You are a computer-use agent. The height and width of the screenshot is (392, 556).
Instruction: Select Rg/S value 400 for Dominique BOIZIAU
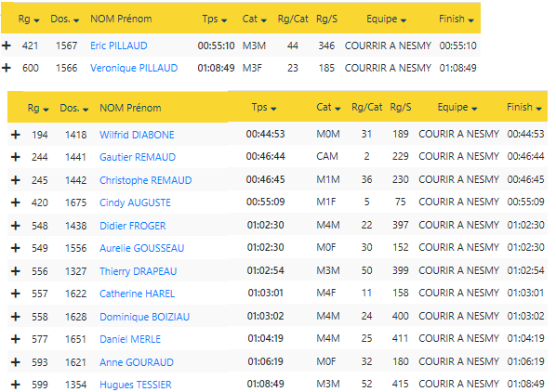401,316
